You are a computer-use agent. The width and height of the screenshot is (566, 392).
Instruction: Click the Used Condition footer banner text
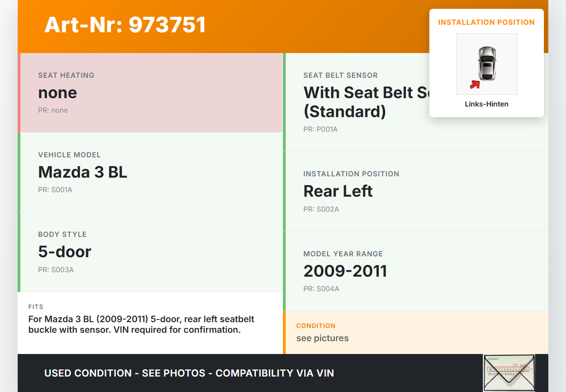[x=189, y=373]
